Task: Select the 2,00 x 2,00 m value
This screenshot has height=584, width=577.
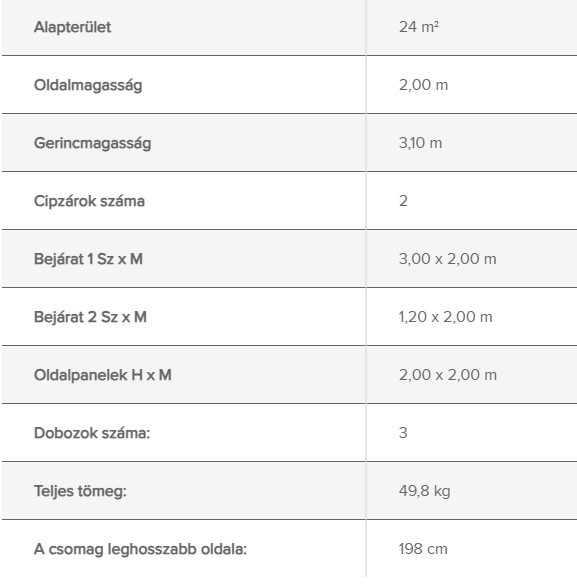Action: (448, 375)
